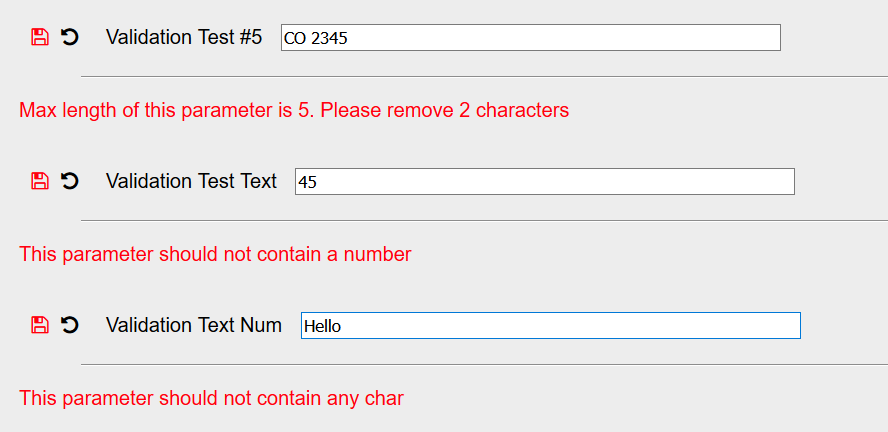The height and width of the screenshot is (432, 888).
Task: Save the Validation Text Num parameter
Action: point(40,325)
